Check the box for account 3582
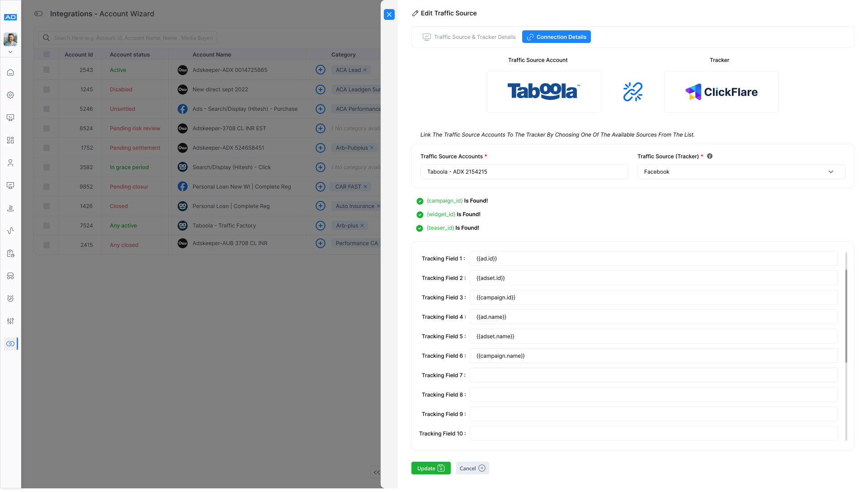The image size is (868, 492). pos(47,167)
